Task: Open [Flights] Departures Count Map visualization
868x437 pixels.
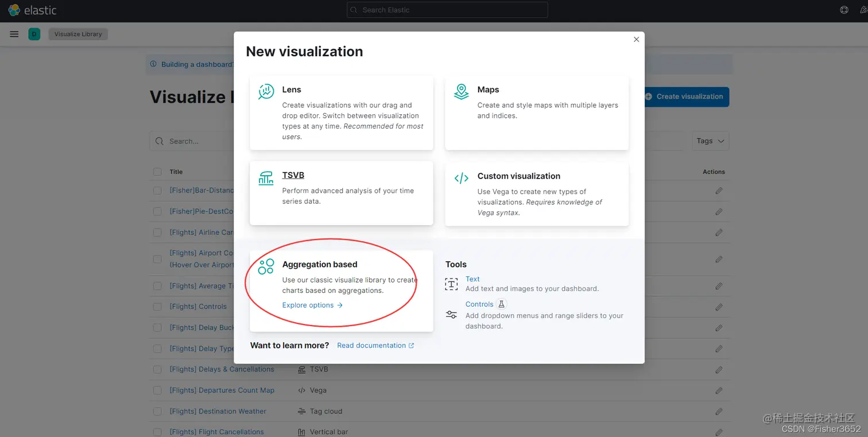Action: tap(222, 390)
